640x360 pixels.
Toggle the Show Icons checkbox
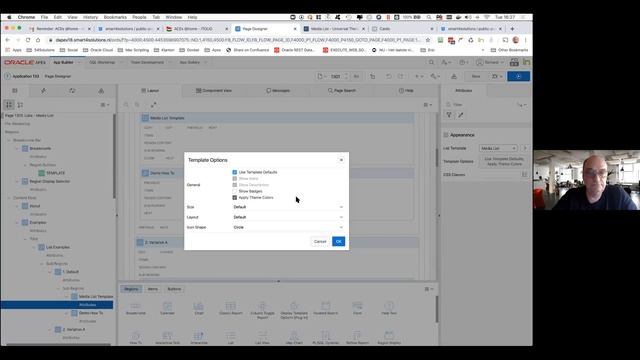pyautogui.click(x=235, y=178)
